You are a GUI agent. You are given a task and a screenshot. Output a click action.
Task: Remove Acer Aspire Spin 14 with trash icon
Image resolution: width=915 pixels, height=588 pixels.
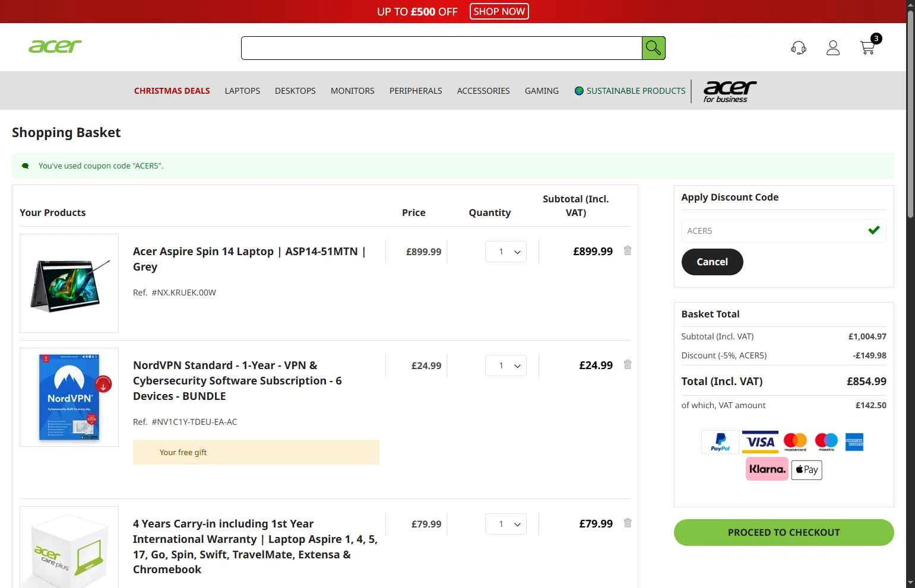click(628, 250)
